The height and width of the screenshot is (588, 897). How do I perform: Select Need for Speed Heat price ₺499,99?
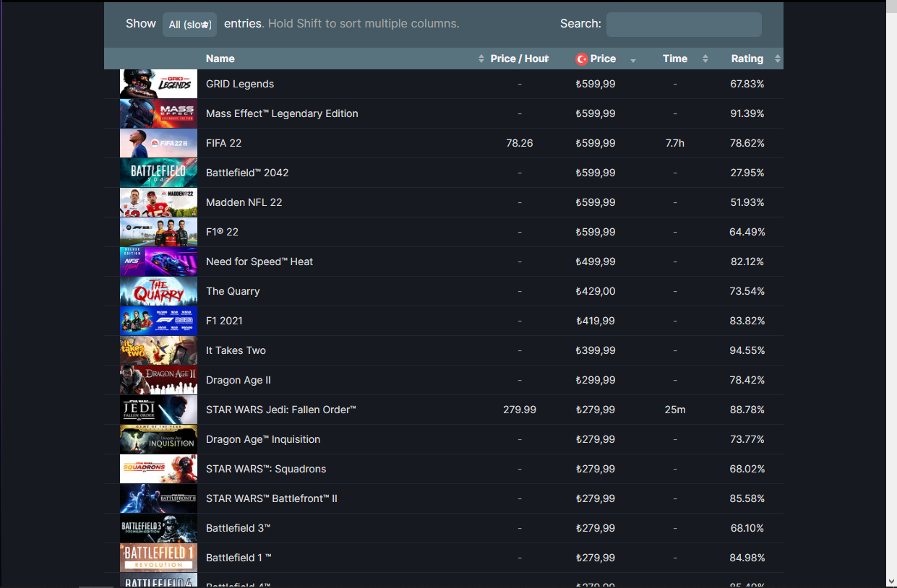[x=596, y=261]
